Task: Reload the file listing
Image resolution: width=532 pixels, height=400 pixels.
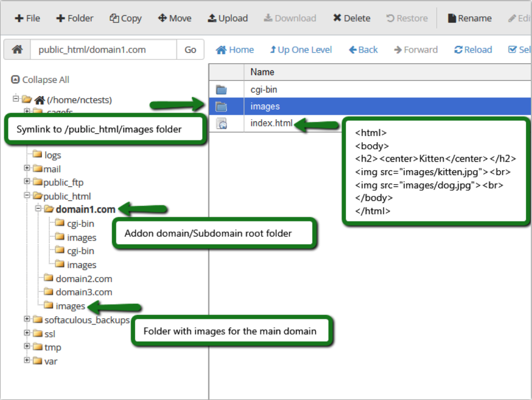Action: pos(473,50)
